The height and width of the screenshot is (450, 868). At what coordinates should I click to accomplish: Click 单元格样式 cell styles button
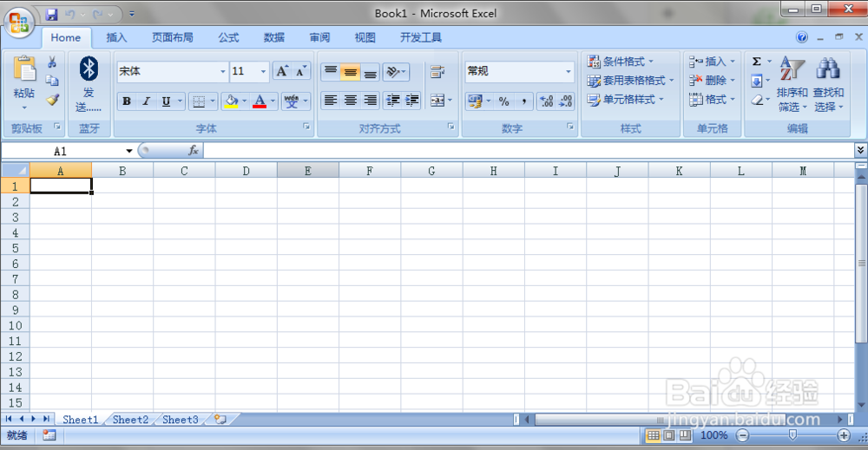pyautogui.click(x=625, y=100)
